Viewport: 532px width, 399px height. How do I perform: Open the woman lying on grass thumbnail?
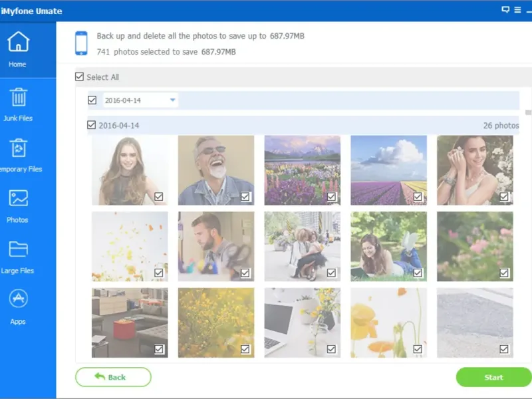(x=389, y=246)
